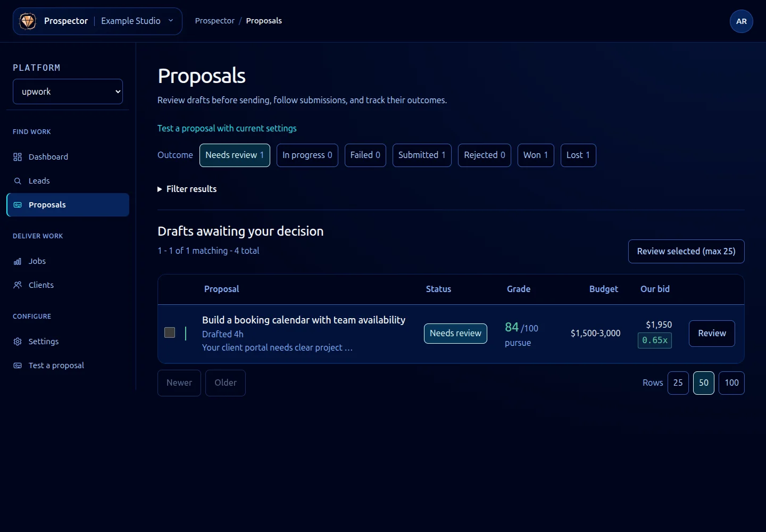Click Test a proposal with current settings link

(227, 128)
